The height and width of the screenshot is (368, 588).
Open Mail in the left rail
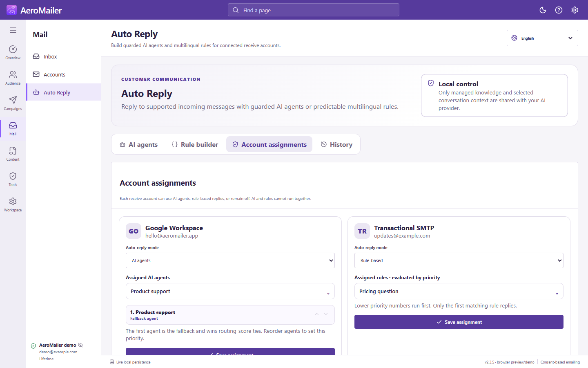[x=13, y=128]
